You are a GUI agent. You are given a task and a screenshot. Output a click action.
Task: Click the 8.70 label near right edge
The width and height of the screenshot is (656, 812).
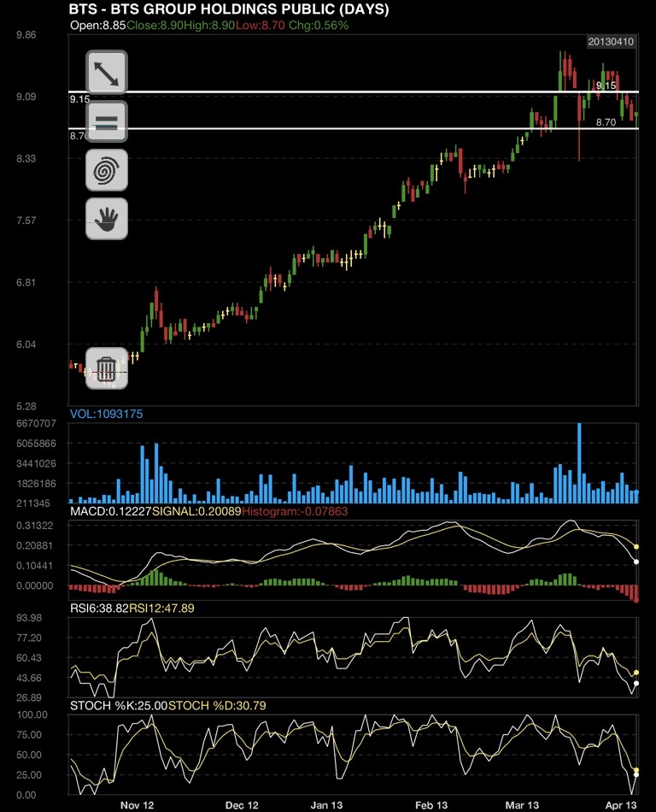point(606,122)
